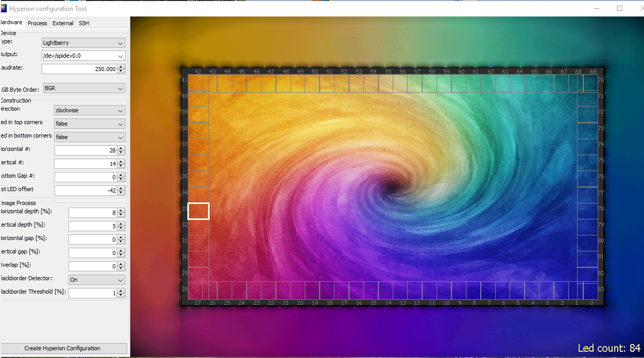Click the Vertical gap [%] field

[93, 253]
